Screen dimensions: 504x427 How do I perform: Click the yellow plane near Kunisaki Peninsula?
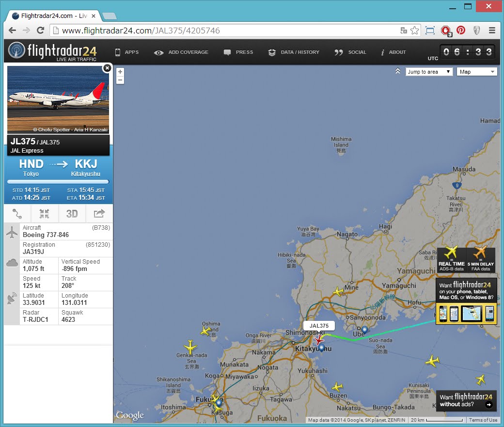432,361
